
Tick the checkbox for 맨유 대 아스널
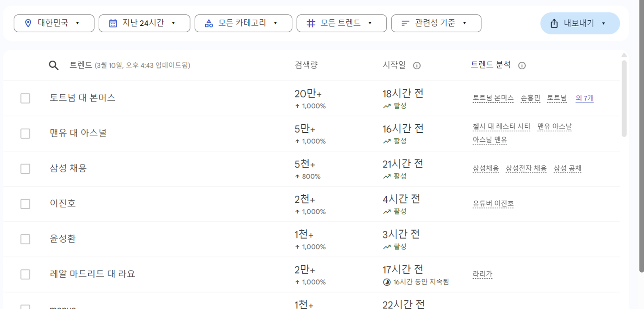(x=25, y=133)
